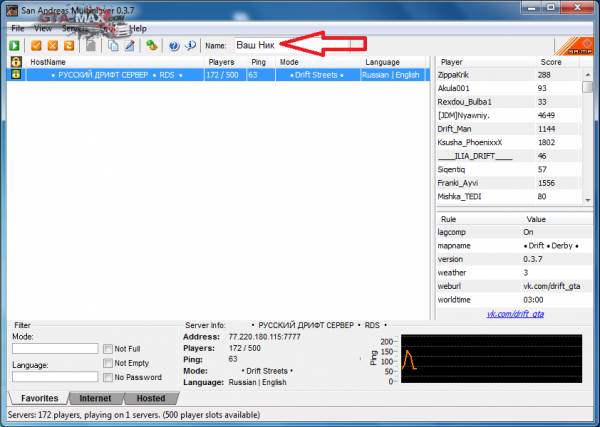Image resolution: width=600 pixels, height=427 pixels.
Task: Click the Name field containing Ваш Ник
Action: pyautogui.click(x=292, y=45)
